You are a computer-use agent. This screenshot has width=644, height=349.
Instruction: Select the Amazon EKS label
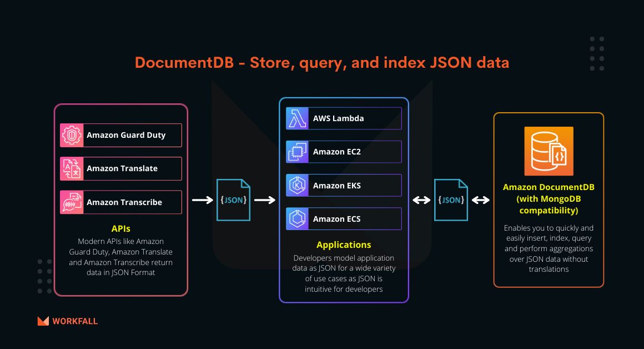pyautogui.click(x=337, y=186)
